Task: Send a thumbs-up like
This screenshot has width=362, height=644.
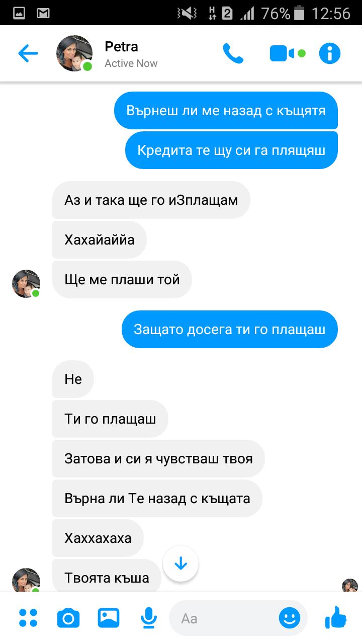Action: (336, 617)
